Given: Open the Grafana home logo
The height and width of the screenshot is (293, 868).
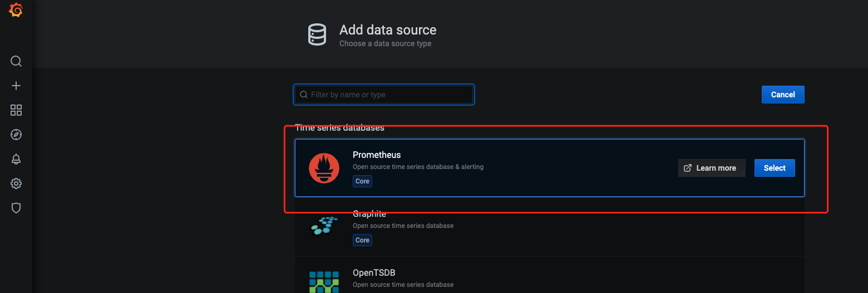Looking at the screenshot, I should (x=16, y=10).
